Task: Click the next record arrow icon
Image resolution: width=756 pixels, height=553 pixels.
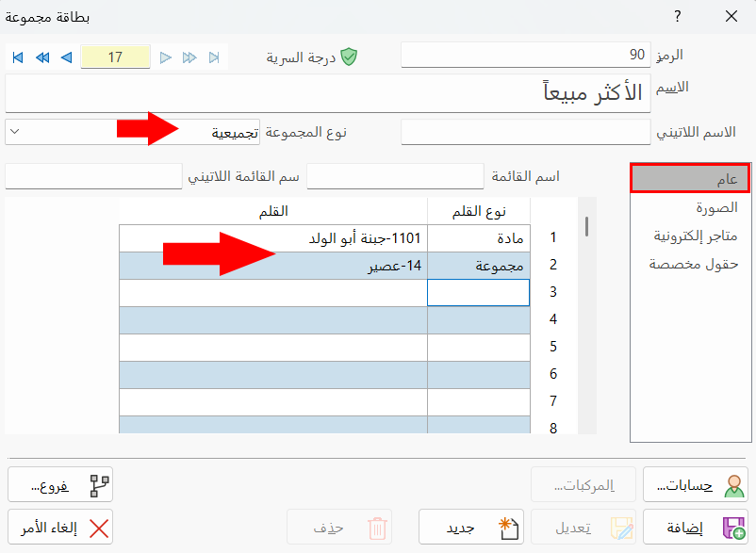Action: click(166, 57)
